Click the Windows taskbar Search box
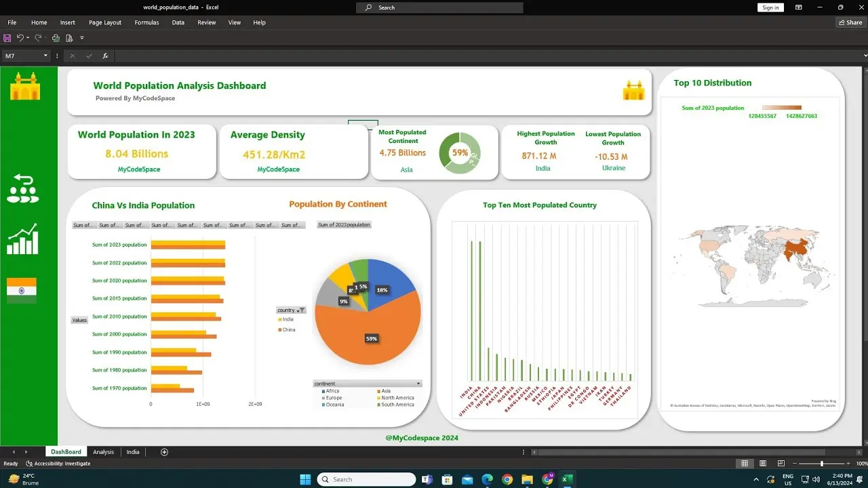 [x=366, y=479]
